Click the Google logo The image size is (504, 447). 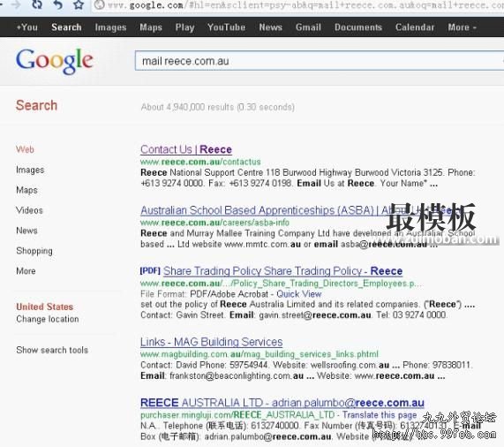coord(55,61)
